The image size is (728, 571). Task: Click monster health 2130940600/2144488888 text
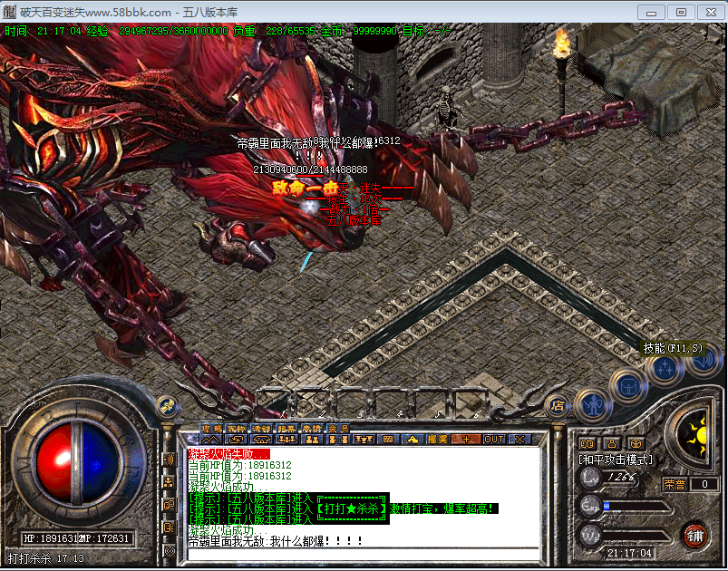click(310, 169)
